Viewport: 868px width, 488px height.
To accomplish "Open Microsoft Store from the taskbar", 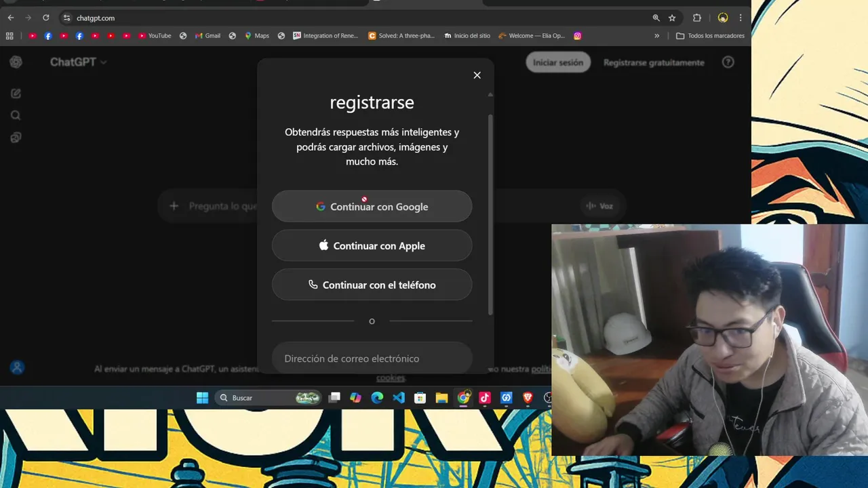I will (420, 398).
